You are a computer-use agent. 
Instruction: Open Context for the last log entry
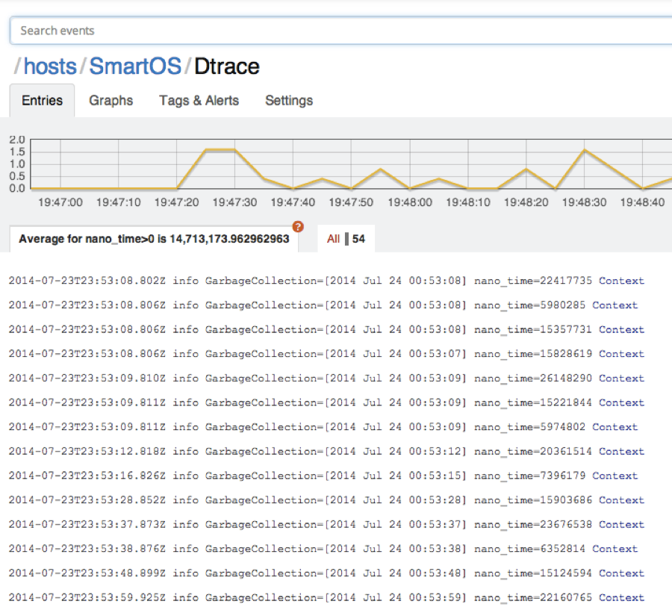pos(621,597)
